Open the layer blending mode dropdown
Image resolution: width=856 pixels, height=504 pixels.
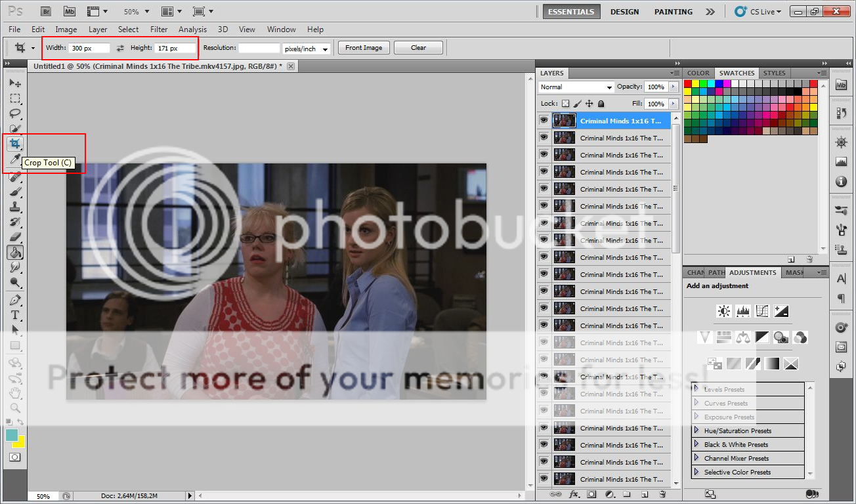click(576, 87)
